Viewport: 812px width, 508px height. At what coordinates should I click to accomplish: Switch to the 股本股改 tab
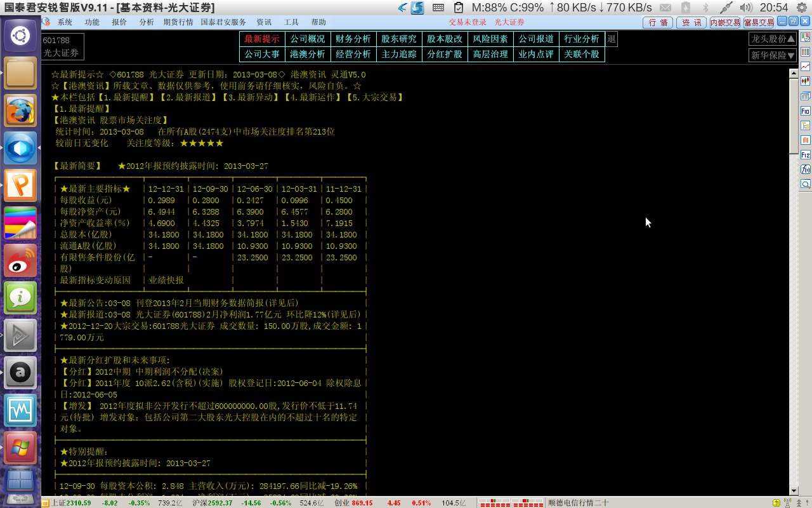click(x=445, y=39)
